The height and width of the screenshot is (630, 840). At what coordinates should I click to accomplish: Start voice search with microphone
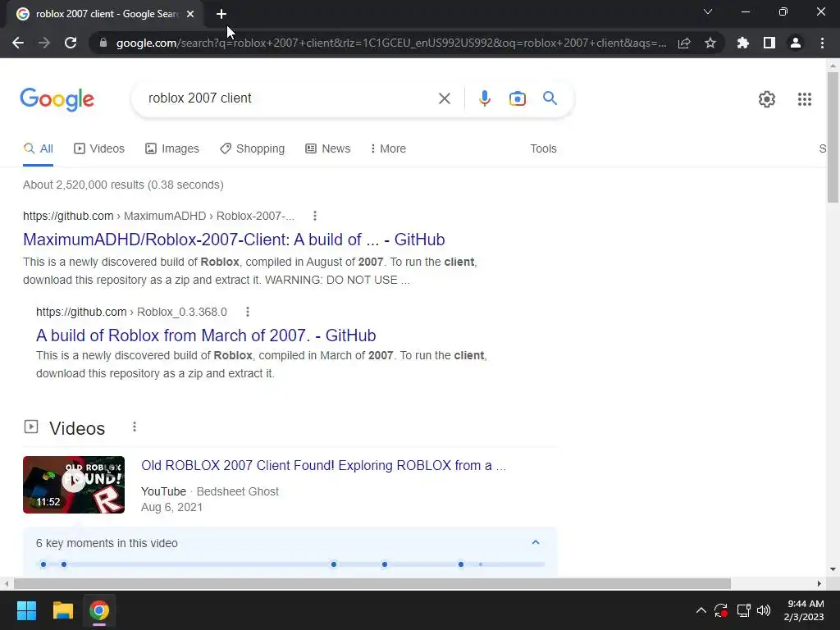tap(484, 98)
